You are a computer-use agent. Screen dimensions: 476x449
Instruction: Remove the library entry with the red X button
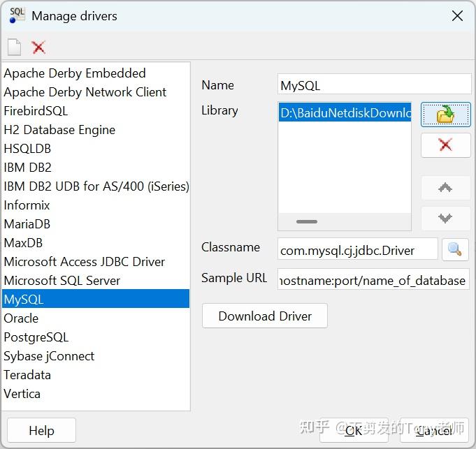(445, 145)
